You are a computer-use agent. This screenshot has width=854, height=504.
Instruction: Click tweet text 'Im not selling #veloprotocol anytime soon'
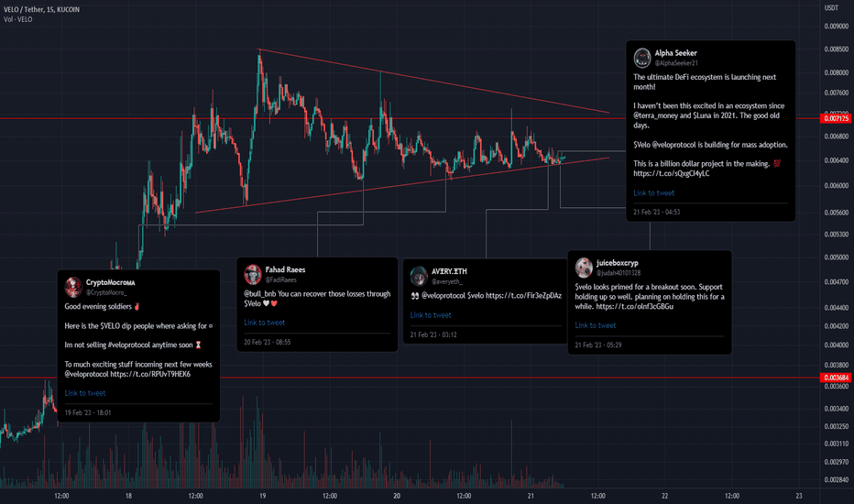click(x=128, y=345)
